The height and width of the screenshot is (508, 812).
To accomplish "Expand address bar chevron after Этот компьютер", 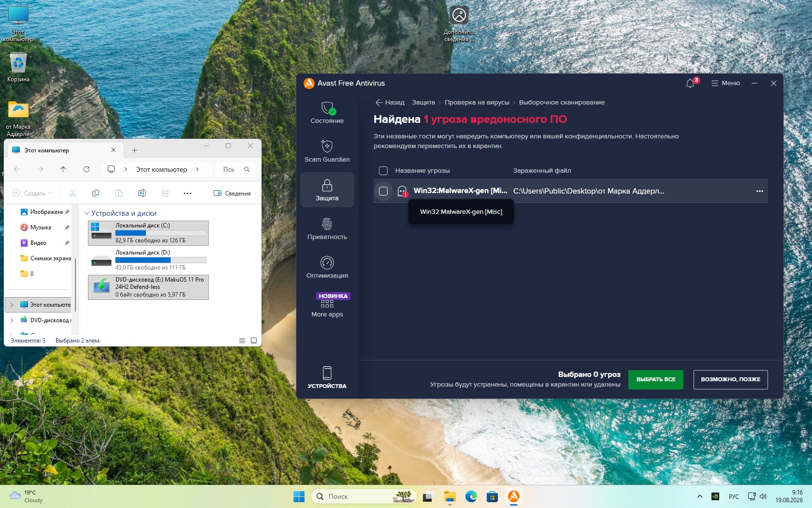I will tap(197, 169).
